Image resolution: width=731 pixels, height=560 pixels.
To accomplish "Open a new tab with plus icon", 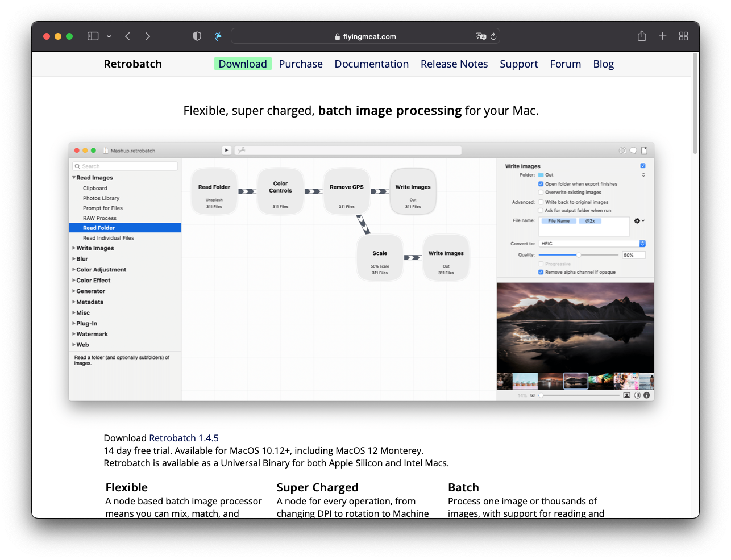I will click(663, 36).
